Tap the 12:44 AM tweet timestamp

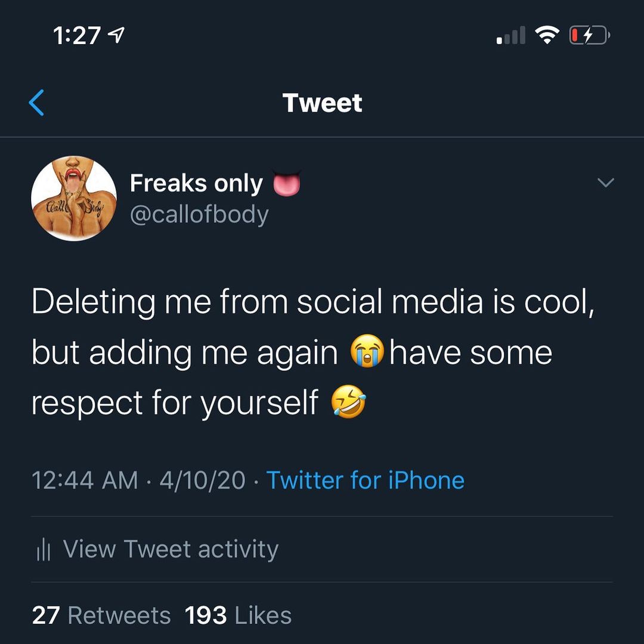(x=85, y=480)
